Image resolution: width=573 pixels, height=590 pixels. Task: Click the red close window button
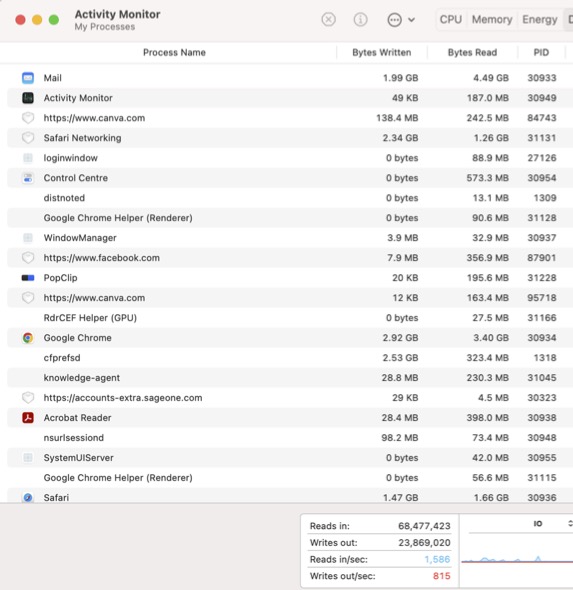click(20, 20)
